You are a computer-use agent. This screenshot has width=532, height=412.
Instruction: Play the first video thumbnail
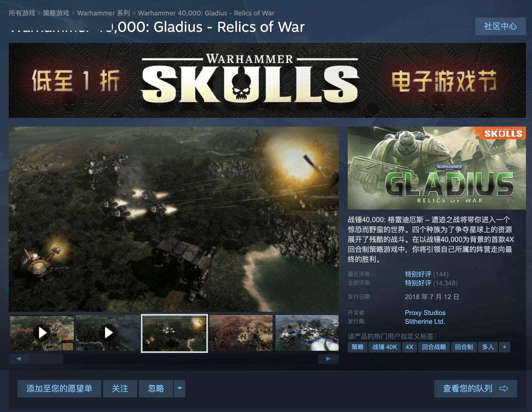pos(42,333)
